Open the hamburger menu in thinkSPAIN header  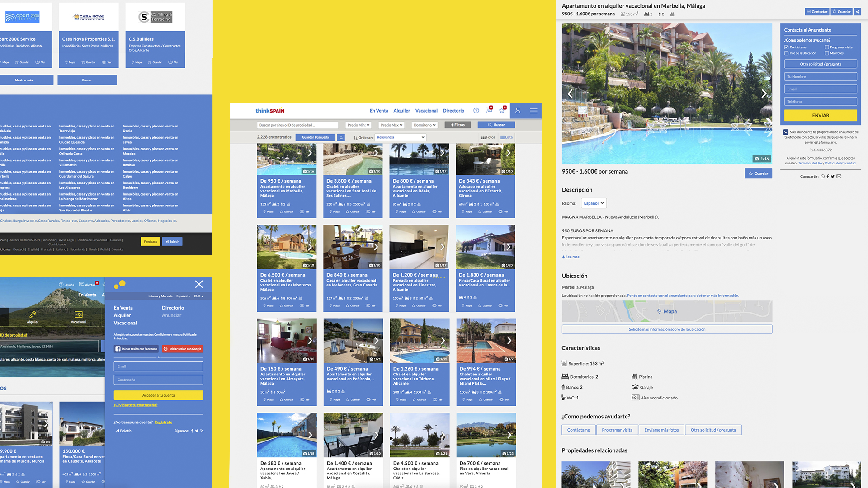533,111
